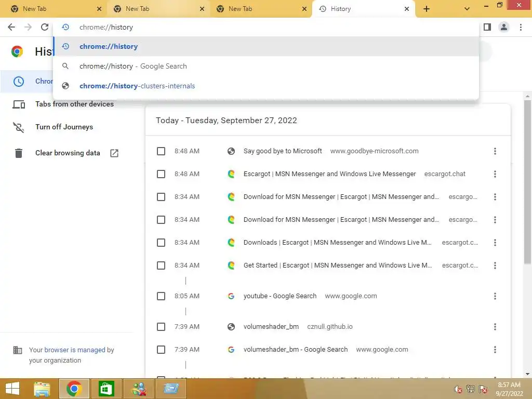
Task: Open actions menu for Downloads | Escargot entry
Action: pos(495,243)
